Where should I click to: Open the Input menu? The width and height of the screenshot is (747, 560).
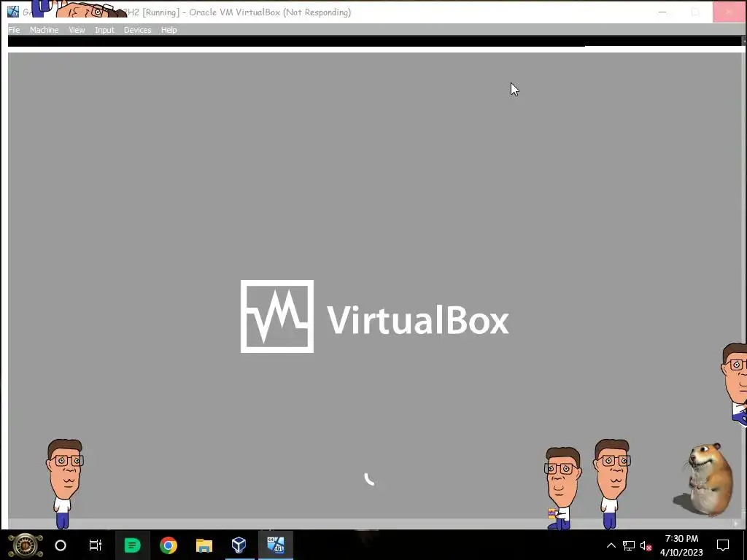pos(104,30)
